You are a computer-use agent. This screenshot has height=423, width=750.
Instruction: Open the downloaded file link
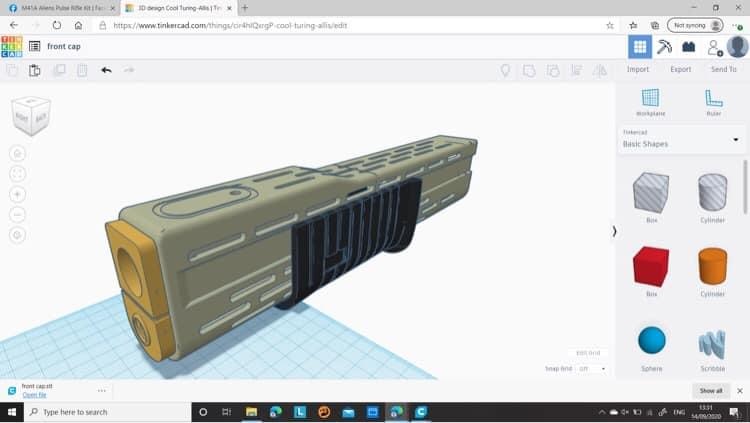coord(34,395)
